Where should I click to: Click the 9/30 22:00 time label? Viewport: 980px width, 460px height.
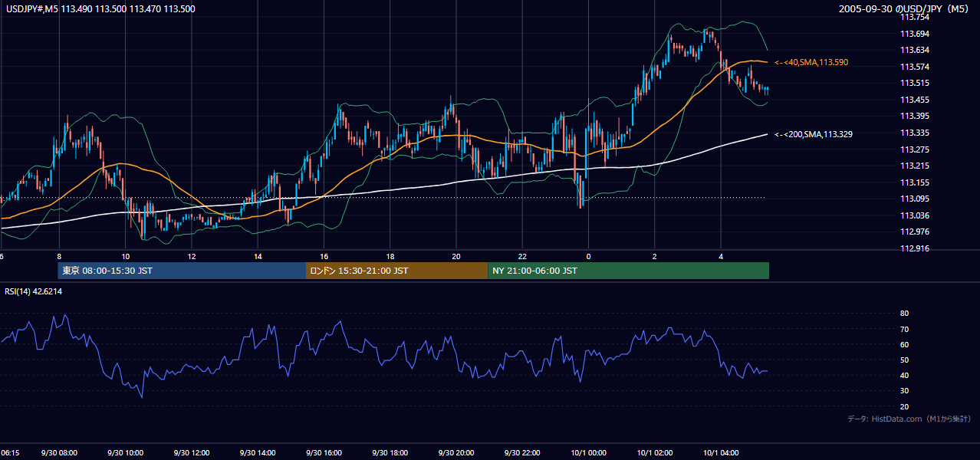pos(522,452)
